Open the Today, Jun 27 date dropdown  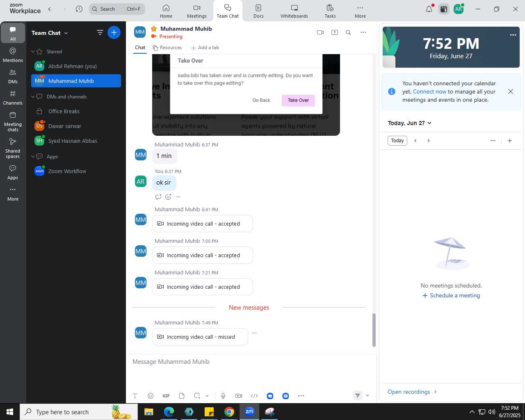410,123
